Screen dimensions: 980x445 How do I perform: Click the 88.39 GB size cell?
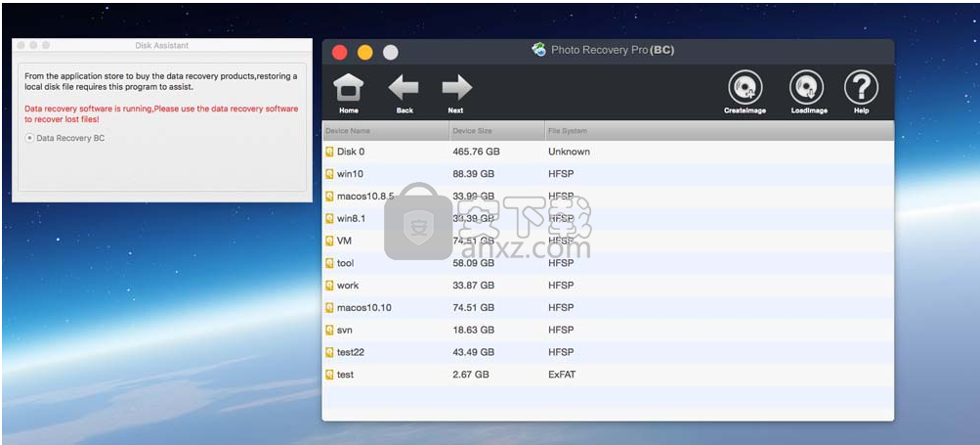pos(473,174)
